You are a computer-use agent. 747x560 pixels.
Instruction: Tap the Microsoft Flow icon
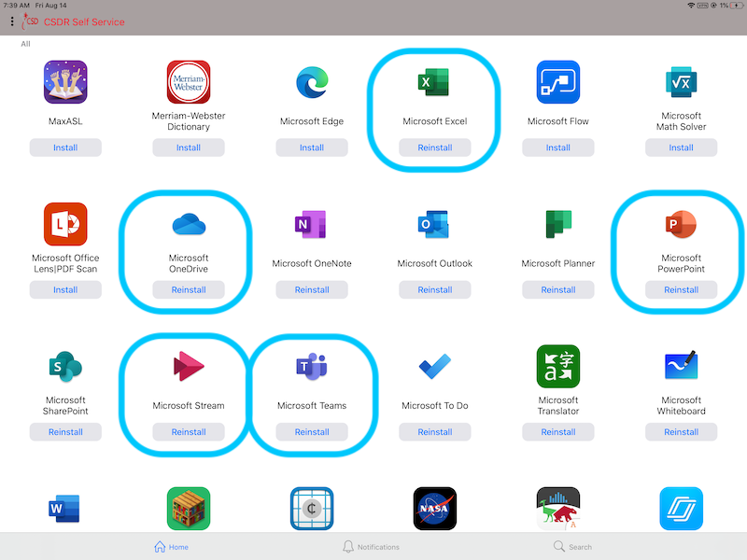(x=557, y=82)
